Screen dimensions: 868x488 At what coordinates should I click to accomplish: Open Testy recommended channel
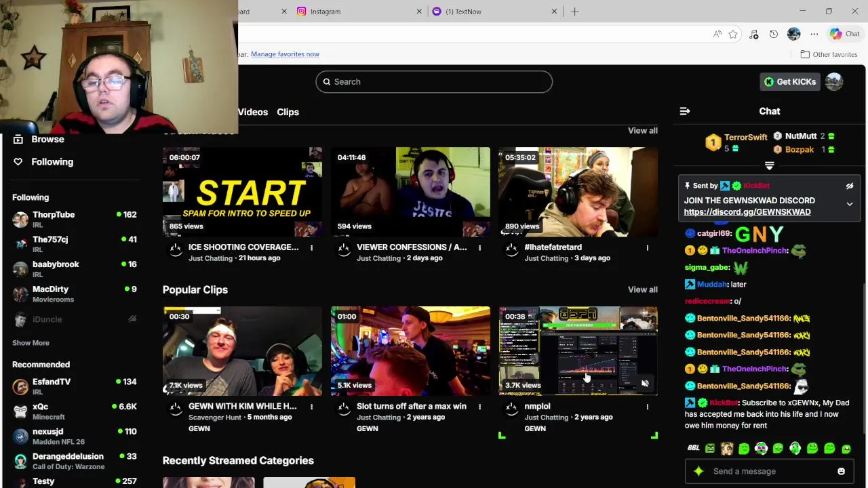(x=75, y=482)
